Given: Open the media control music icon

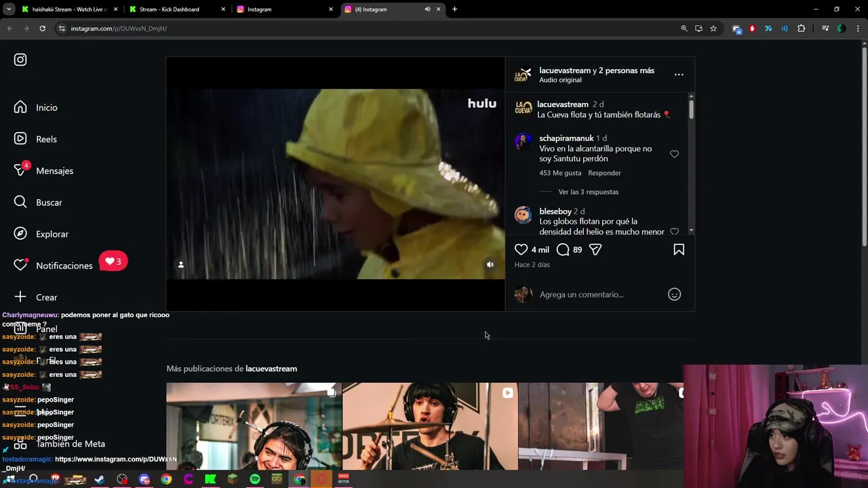Looking at the screenshot, I should pyautogui.click(x=825, y=28).
